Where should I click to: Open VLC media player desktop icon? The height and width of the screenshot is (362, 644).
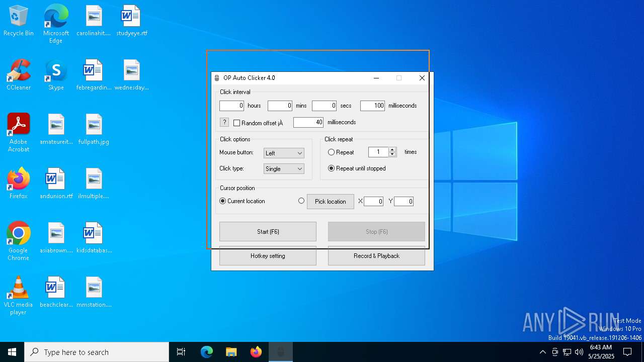tap(19, 295)
